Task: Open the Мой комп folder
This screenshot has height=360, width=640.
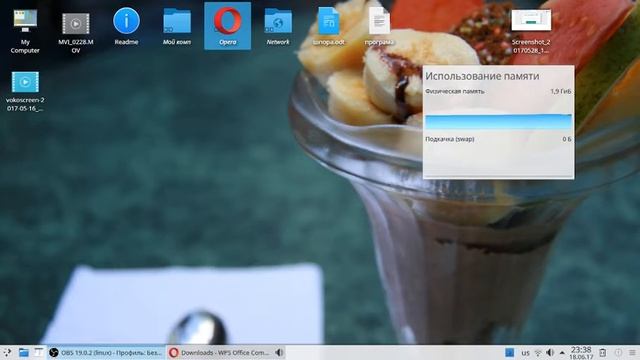Action: pyautogui.click(x=177, y=26)
